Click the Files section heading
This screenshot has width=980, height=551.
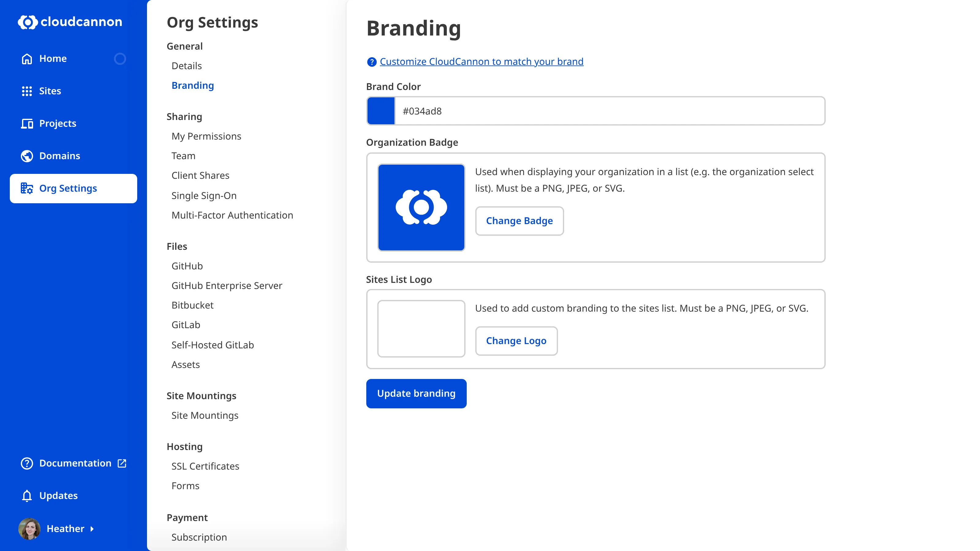coord(177,246)
